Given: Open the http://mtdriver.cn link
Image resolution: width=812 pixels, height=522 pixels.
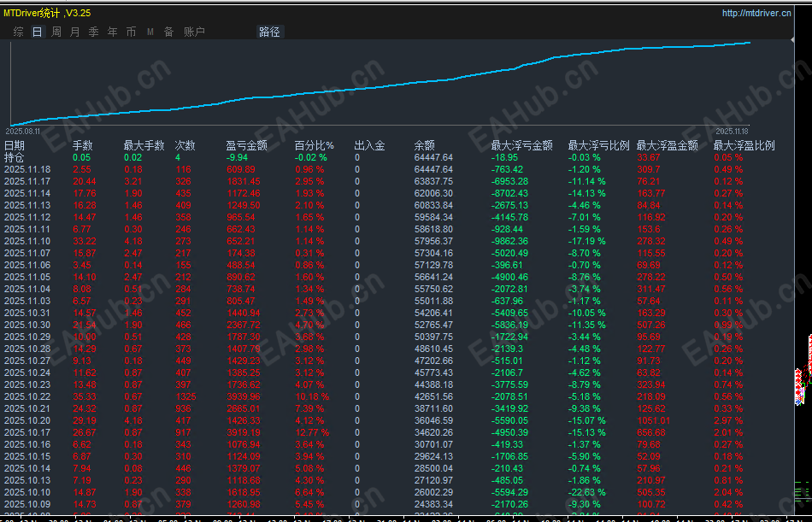Looking at the screenshot, I should [756, 13].
